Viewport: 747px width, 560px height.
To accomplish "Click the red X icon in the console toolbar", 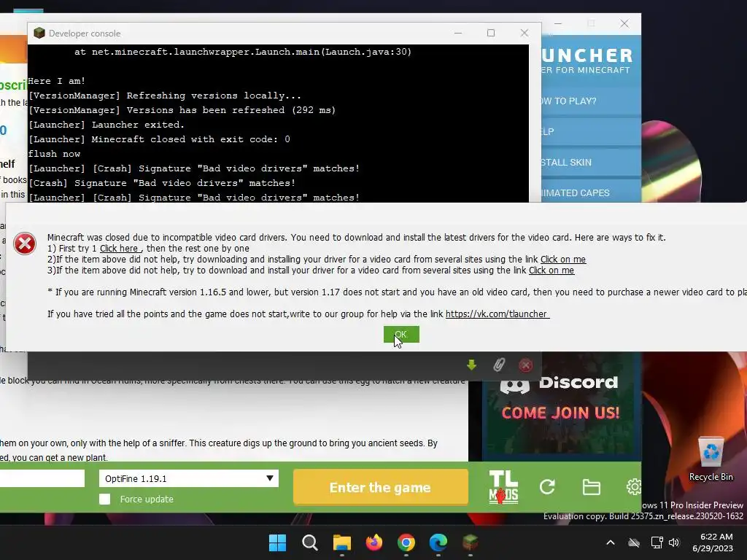I will (525, 365).
